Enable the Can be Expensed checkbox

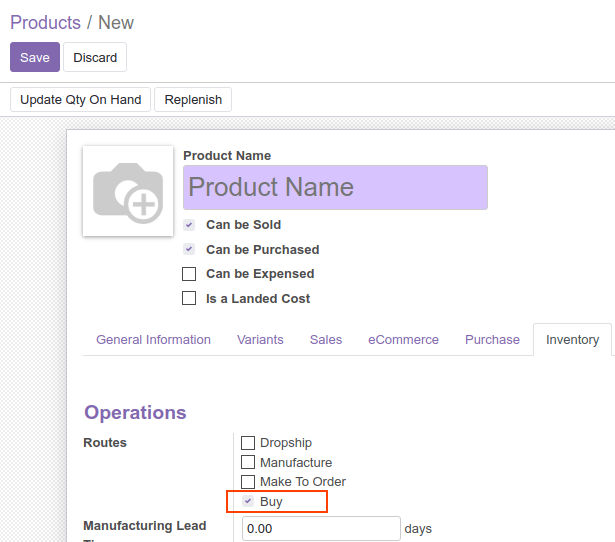[x=189, y=274]
